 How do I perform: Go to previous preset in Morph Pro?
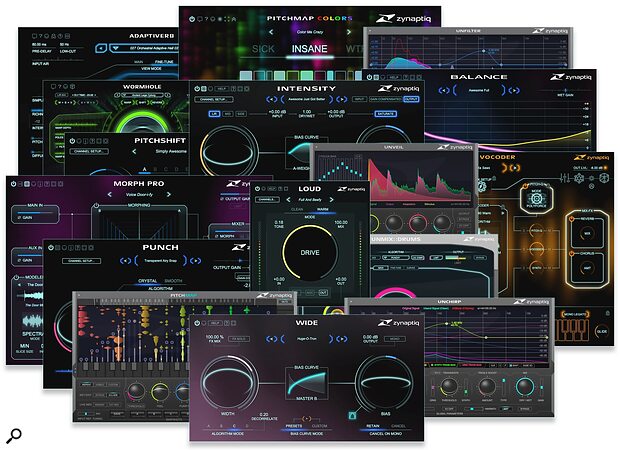[x=110, y=195]
